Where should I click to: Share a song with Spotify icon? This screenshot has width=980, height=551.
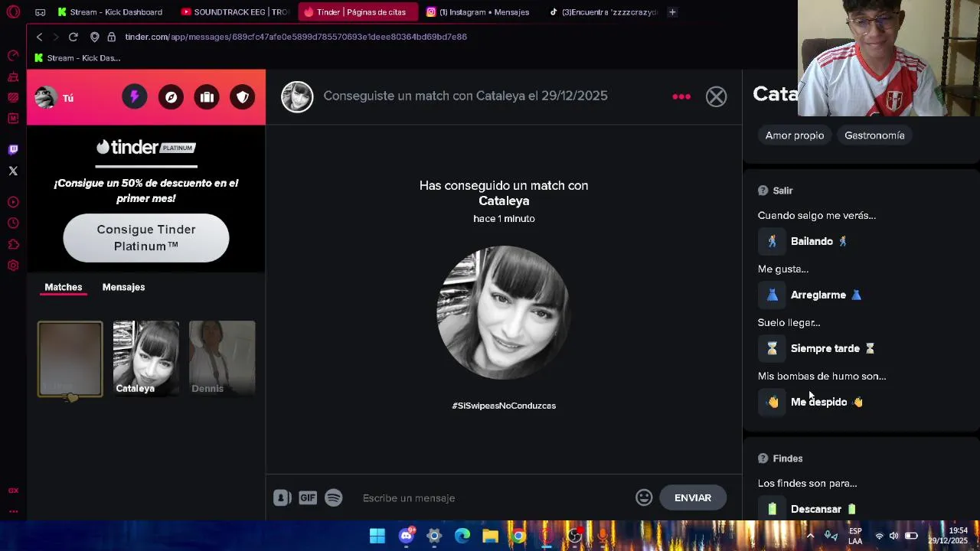coord(334,497)
